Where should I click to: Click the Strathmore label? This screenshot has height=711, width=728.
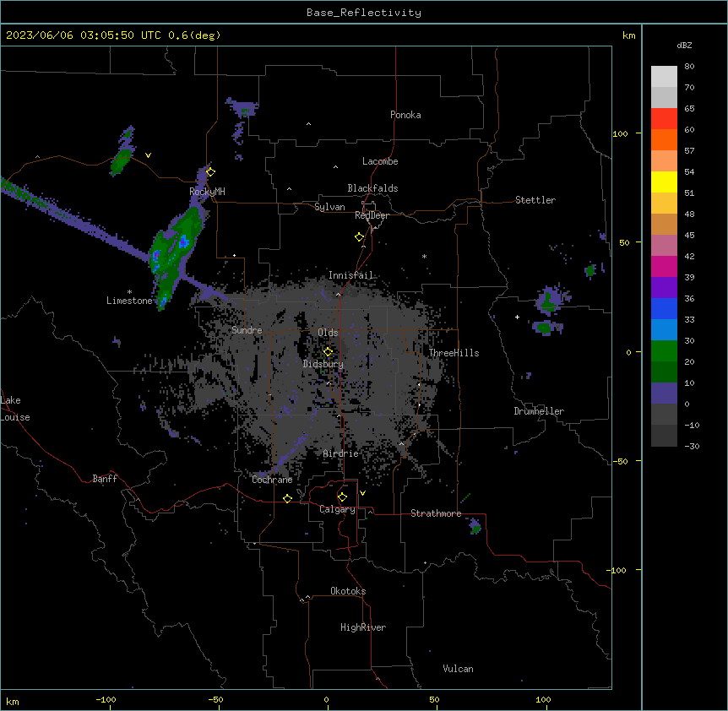[436, 513]
